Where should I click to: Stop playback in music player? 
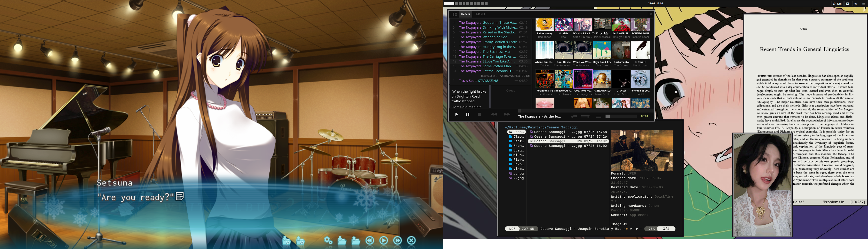click(x=479, y=114)
